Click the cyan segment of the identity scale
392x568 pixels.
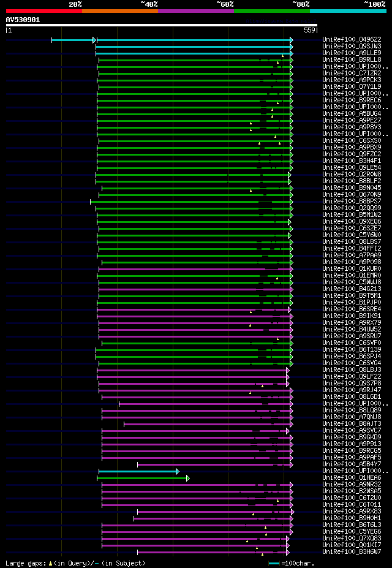[348, 11]
